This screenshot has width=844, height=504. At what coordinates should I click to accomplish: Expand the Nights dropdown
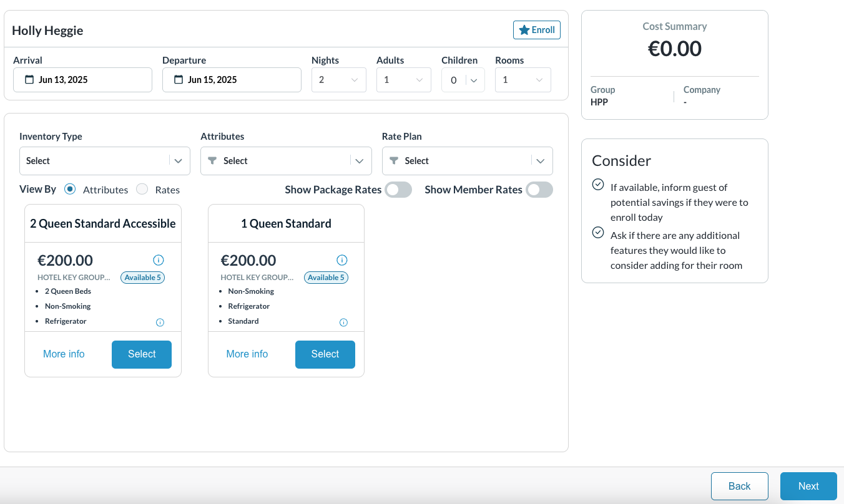click(338, 80)
